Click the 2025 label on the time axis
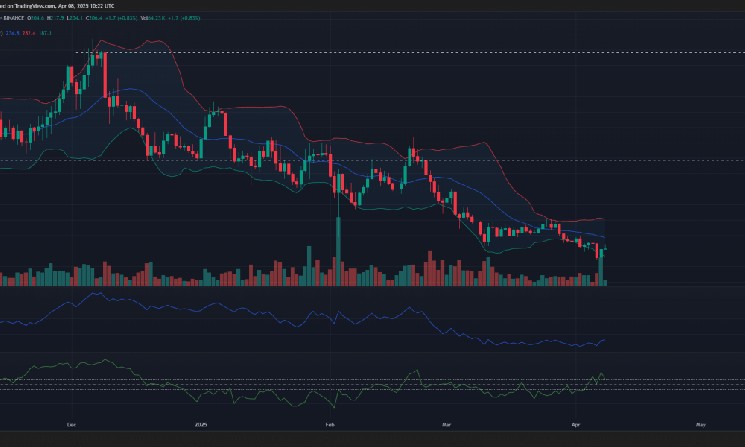 [x=201, y=424]
